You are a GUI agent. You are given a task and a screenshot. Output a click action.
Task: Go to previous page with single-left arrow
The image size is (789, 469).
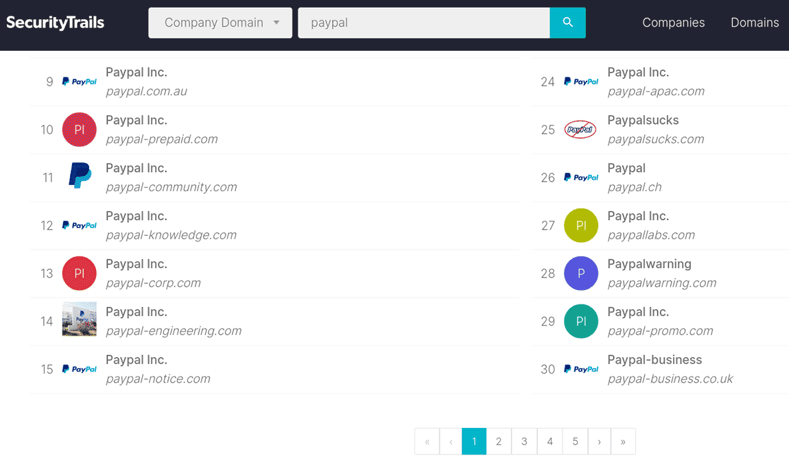point(451,441)
